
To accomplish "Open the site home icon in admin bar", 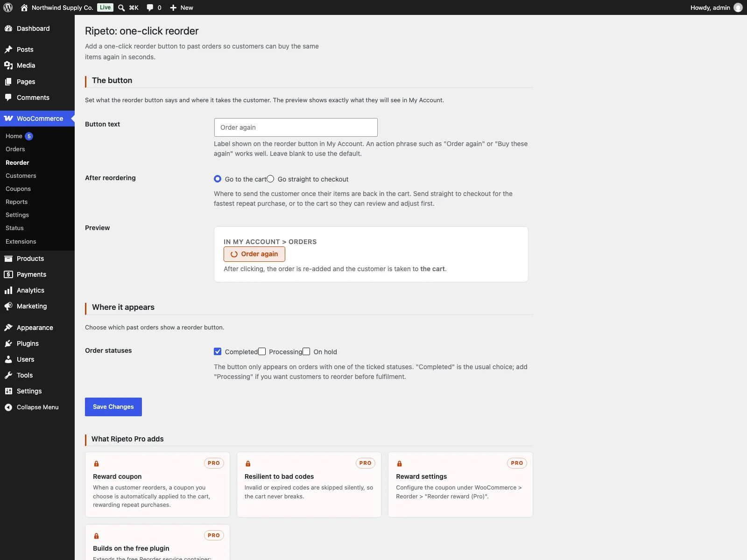I will (24, 7).
